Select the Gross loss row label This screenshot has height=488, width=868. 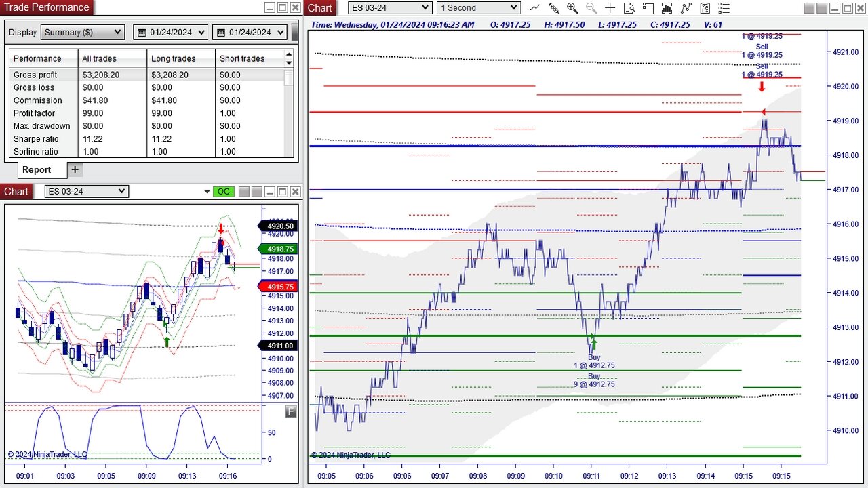click(x=34, y=87)
